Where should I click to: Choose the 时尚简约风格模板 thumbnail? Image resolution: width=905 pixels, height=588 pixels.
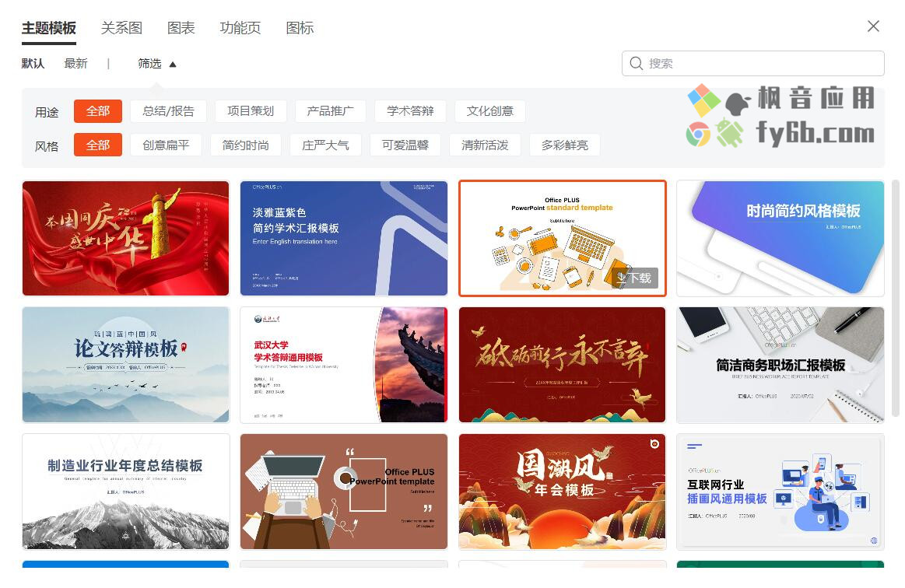click(780, 238)
